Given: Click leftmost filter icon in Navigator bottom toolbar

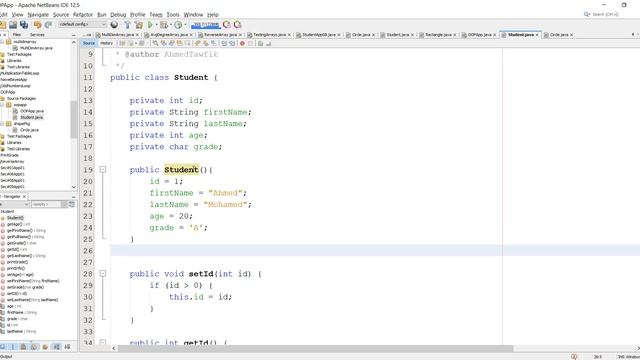Looking at the screenshot, I should click(x=2, y=347).
